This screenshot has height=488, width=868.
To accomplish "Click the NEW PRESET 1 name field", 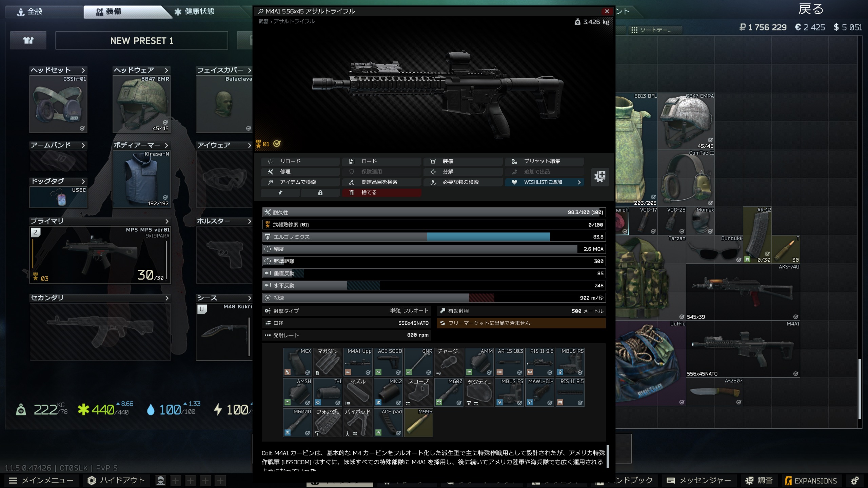I will (x=142, y=41).
